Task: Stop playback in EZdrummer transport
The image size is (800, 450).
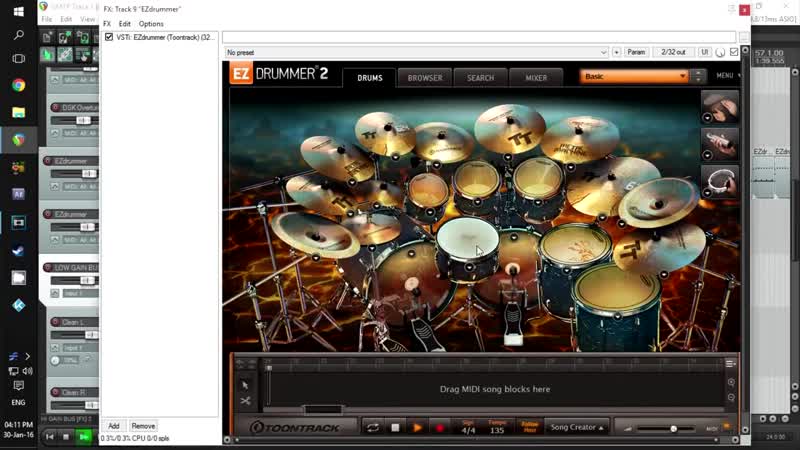Action: pyautogui.click(x=395, y=428)
